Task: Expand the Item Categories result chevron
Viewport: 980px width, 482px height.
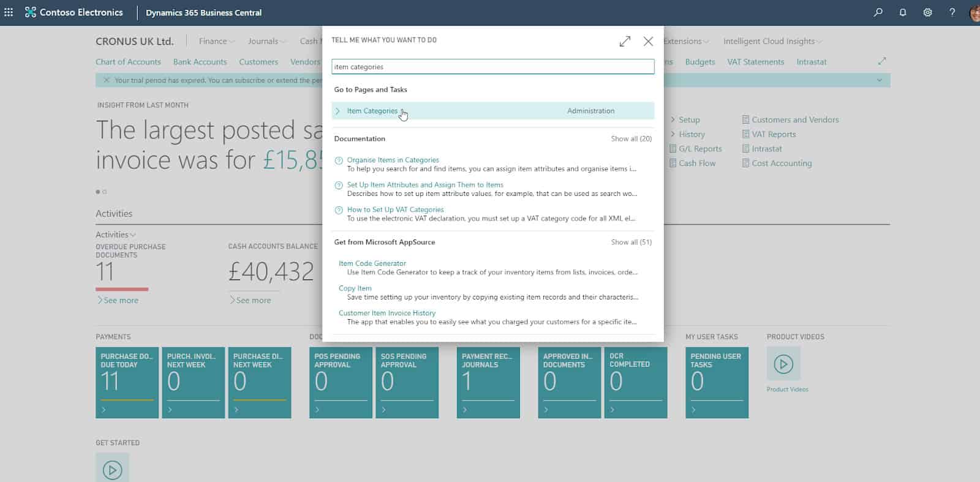Action: pyautogui.click(x=337, y=111)
